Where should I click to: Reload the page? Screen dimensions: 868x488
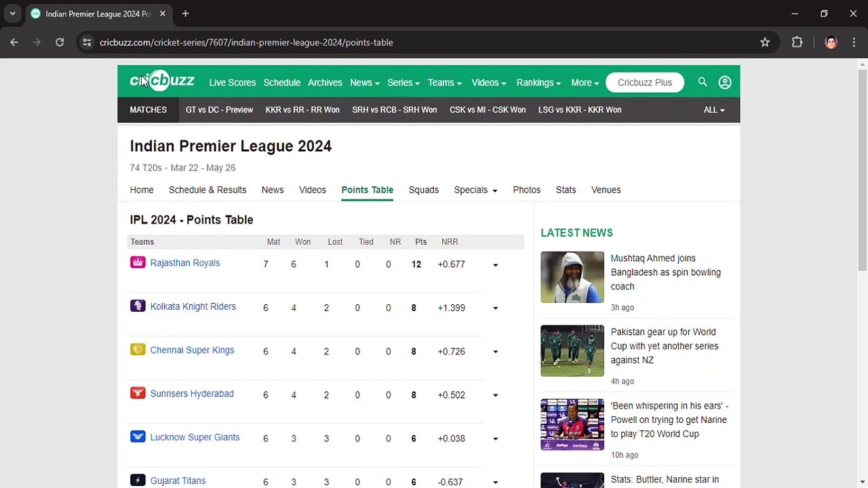pyautogui.click(x=60, y=42)
